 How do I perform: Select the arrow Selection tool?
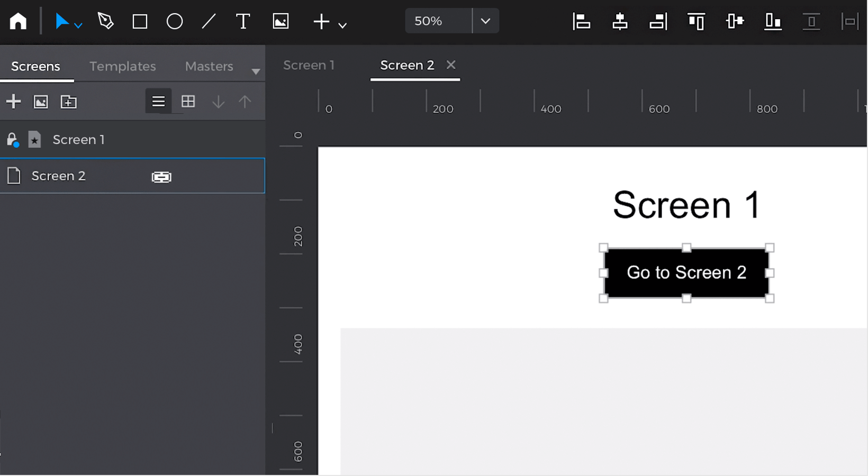[62, 21]
